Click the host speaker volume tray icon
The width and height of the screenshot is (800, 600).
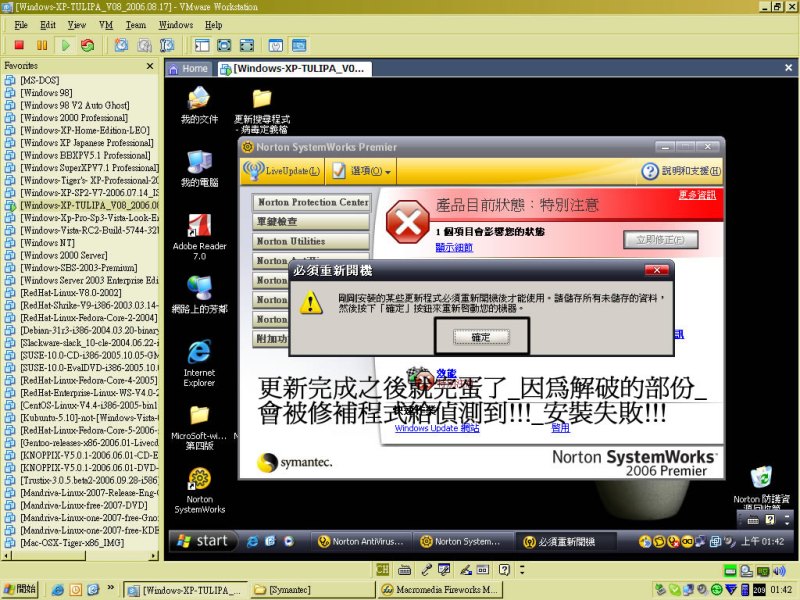click(779, 571)
